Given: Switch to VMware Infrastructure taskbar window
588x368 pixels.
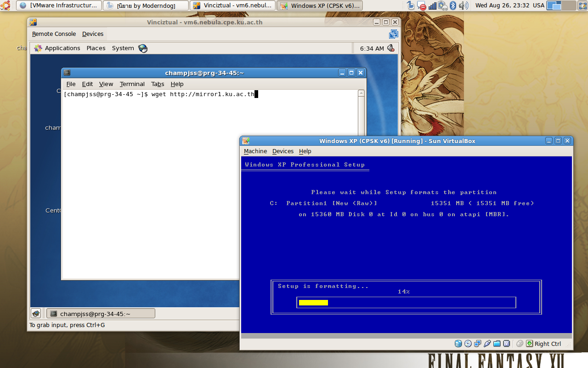Looking at the screenshot, I should pyautogui.click(x=59, y=6).
